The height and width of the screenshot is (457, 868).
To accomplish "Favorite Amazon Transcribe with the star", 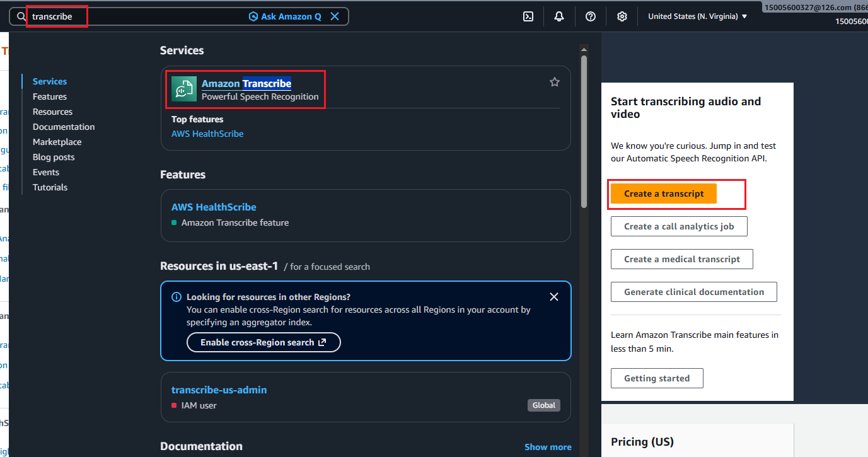I will 555,82.
